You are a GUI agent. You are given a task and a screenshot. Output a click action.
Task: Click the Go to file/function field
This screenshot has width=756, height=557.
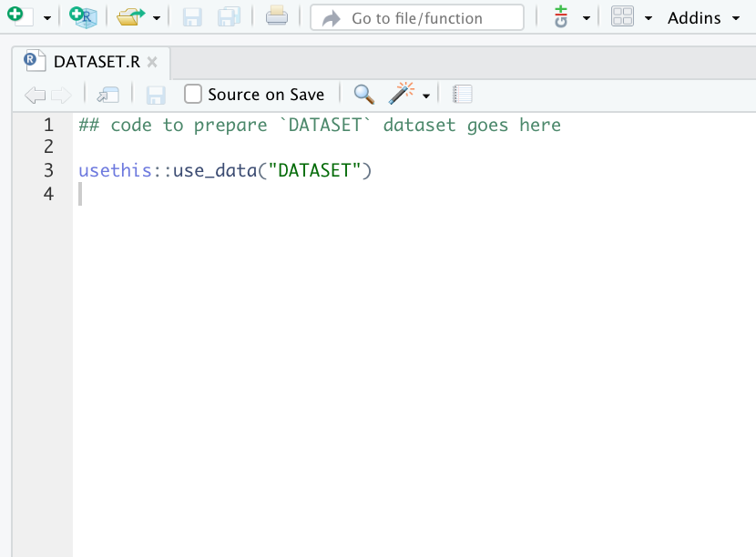click(x=417, y=18)
